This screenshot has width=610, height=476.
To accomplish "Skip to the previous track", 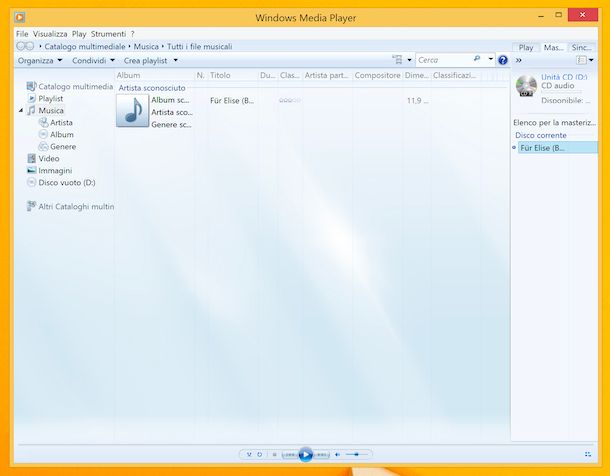I will (290, 454).
